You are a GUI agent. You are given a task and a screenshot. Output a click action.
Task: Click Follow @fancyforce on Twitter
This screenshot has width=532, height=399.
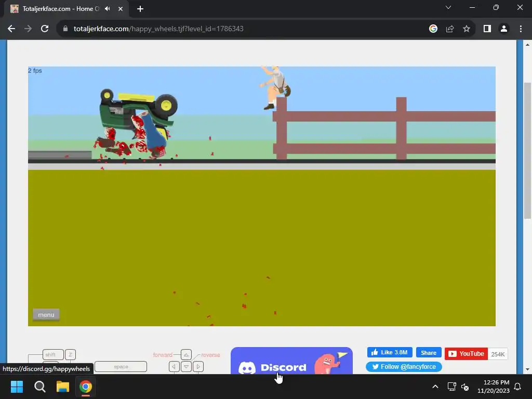pos(404,367)
